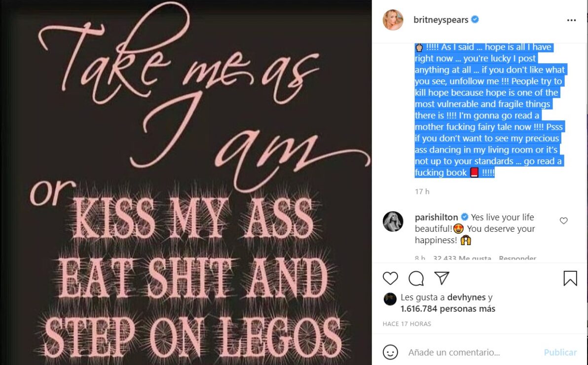Image resolution: width=588 pixels, height=365 pixels.
Task: Open parishilton username link
Action: click(437, 217)
